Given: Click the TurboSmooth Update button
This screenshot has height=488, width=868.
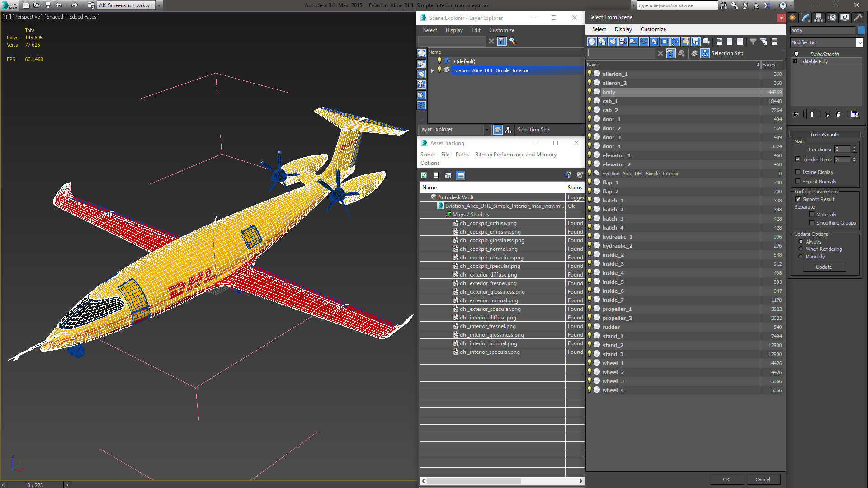Looking at the screenshot, I should pos(824,267).
